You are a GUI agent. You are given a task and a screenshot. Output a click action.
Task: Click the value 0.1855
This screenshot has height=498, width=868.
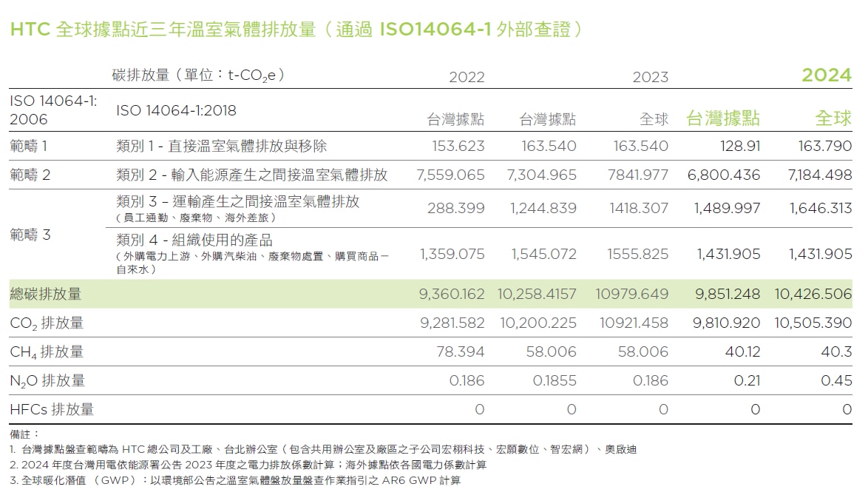click(x=555, y=380)
